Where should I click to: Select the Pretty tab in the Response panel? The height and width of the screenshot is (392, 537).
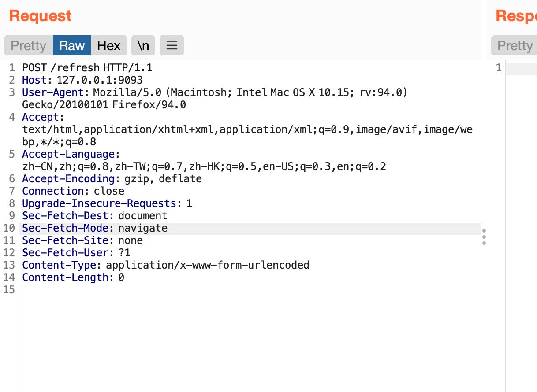[515, 46]
